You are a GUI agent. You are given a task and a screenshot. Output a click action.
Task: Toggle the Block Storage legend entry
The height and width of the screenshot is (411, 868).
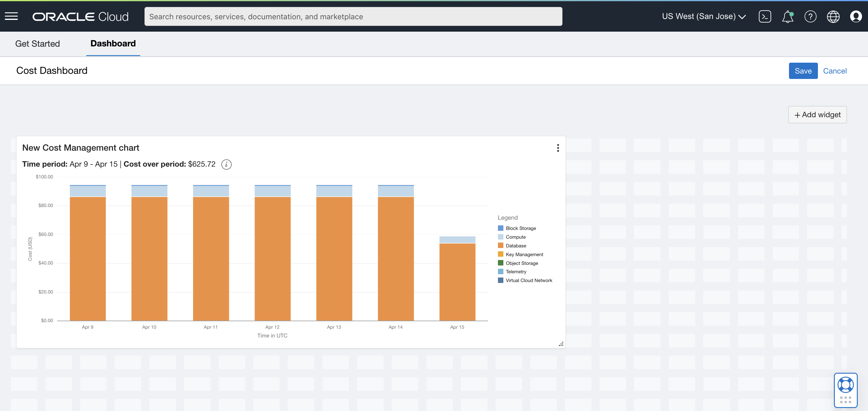click(521, 228)
